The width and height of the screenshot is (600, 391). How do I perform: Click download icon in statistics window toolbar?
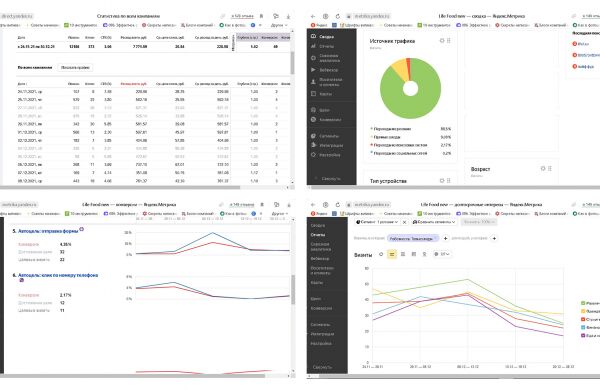(288, 16)
